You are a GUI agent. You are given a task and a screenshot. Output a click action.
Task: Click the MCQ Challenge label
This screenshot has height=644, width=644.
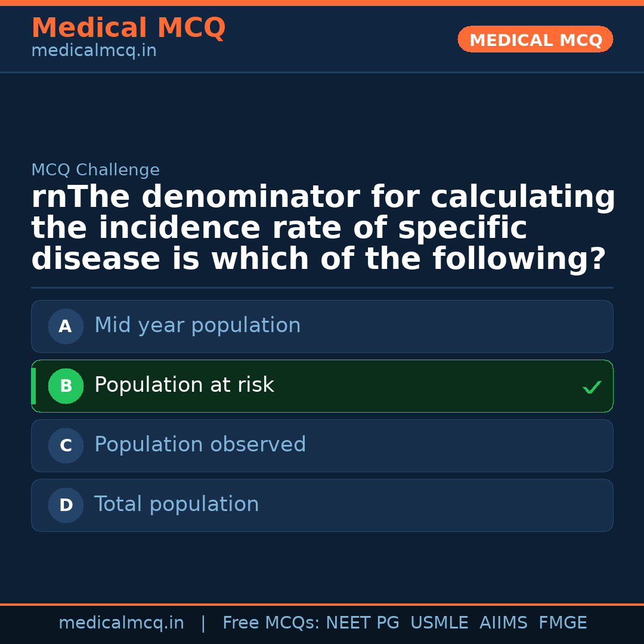click(x=95, y=170)
